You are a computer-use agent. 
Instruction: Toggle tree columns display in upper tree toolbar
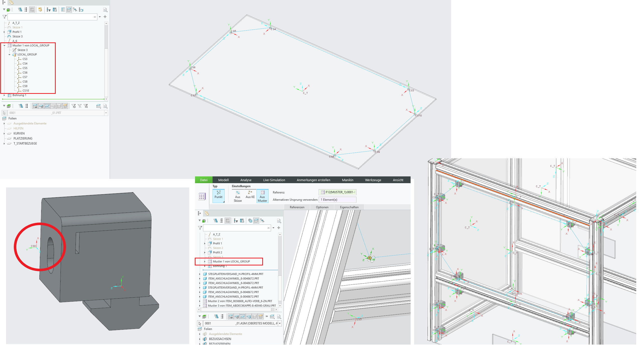point(32,10)
